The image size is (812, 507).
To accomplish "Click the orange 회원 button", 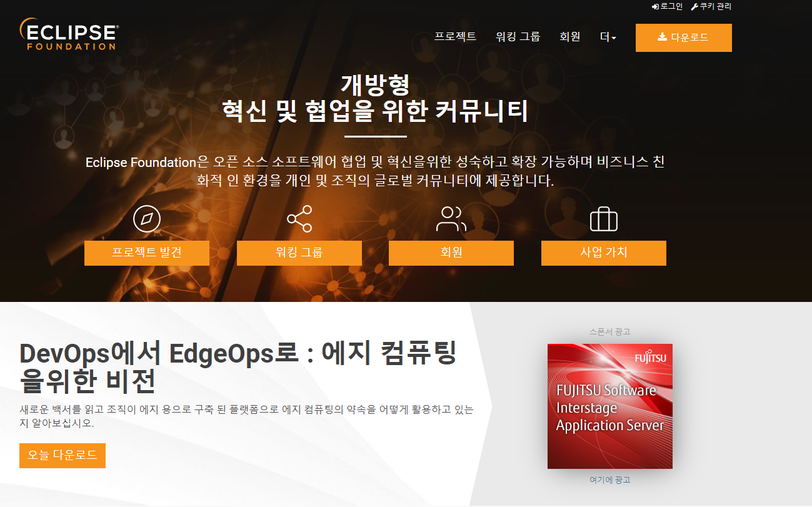I will [451, 253].
